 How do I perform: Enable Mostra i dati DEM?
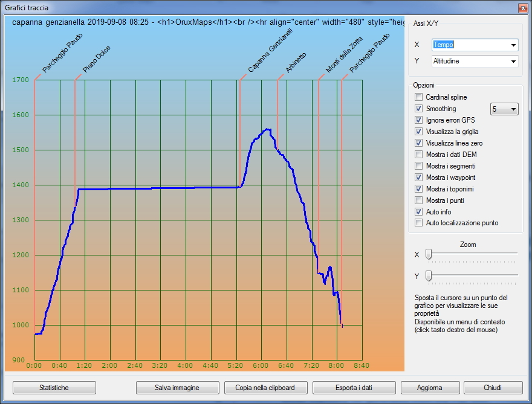coord(418,155)
